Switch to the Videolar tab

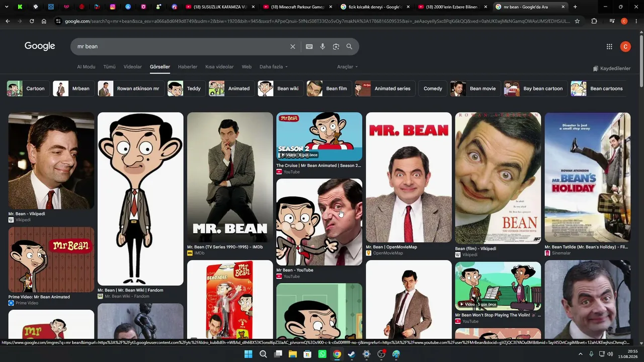133,67
